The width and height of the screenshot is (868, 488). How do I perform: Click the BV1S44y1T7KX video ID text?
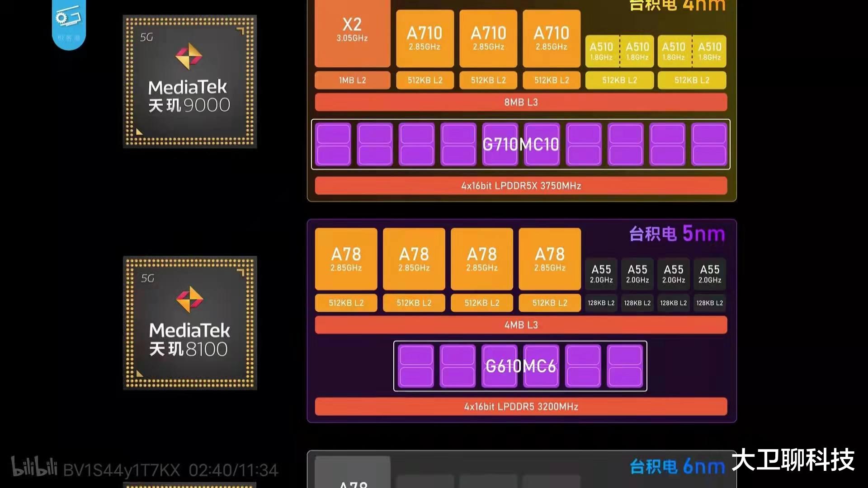122,470
